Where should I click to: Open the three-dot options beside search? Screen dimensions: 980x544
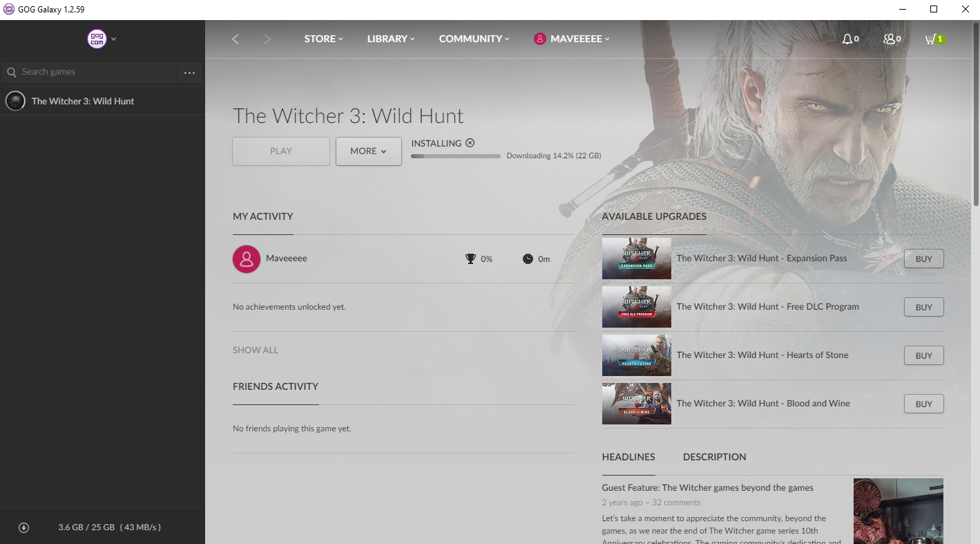tap(189, 73)
